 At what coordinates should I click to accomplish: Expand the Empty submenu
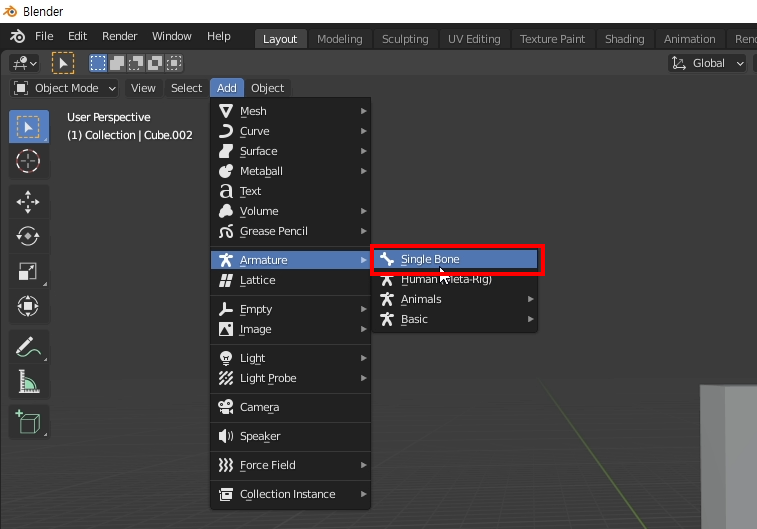[291, 309]
